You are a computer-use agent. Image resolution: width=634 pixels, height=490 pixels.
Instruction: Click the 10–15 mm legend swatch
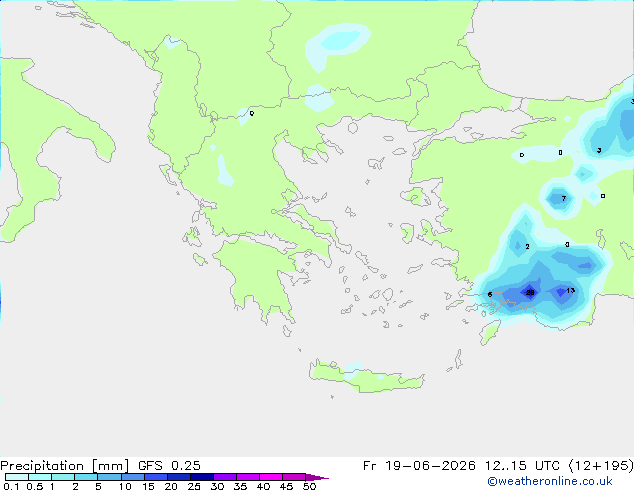tap(132, 477)
